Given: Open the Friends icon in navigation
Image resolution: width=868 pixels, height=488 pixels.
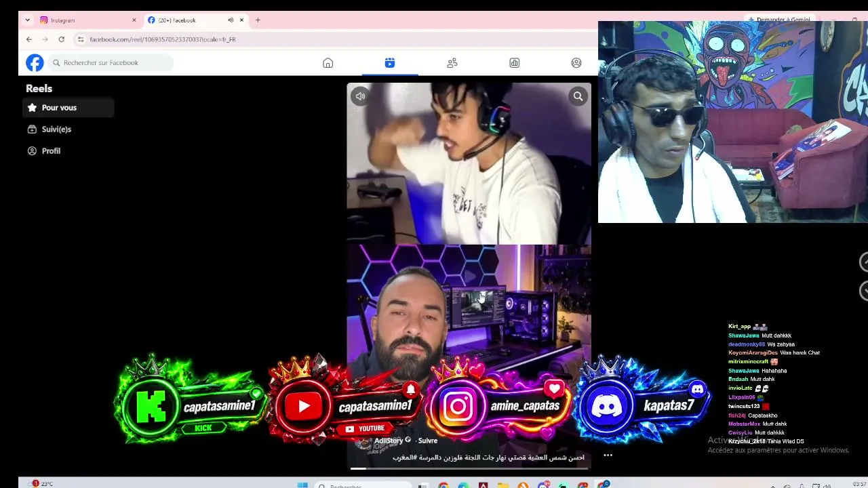Looking at the screenshot, I should 452,63.
